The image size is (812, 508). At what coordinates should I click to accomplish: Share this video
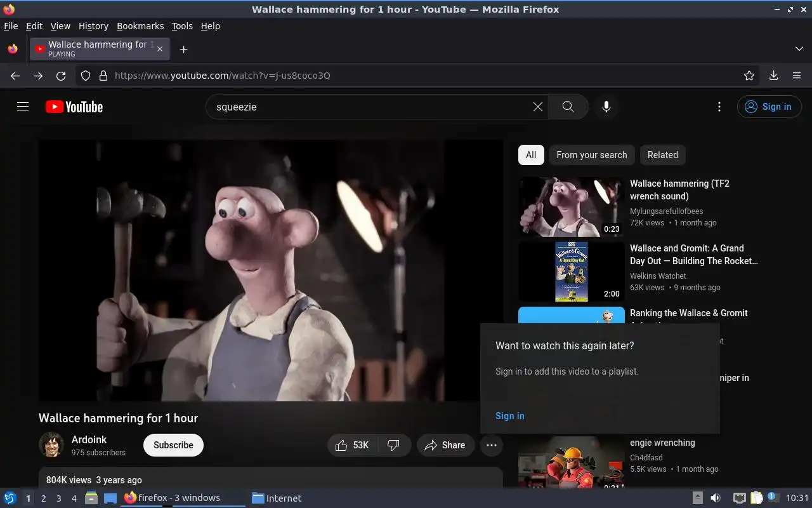445,445
